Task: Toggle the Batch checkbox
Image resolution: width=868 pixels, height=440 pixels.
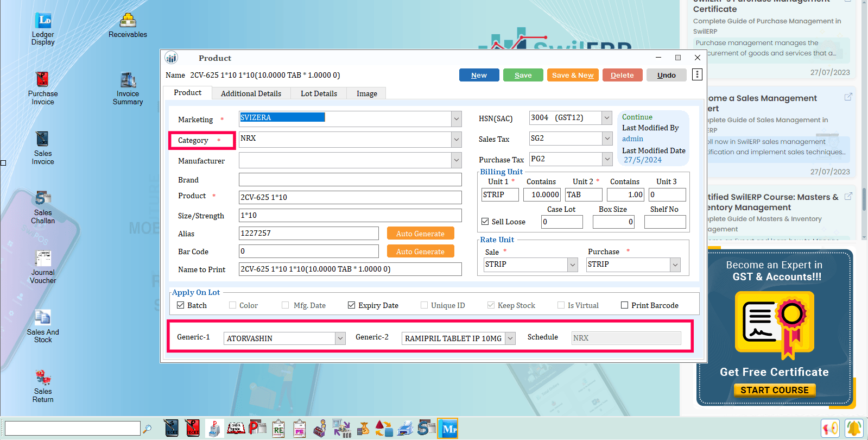Action: (x=181, y=305)
